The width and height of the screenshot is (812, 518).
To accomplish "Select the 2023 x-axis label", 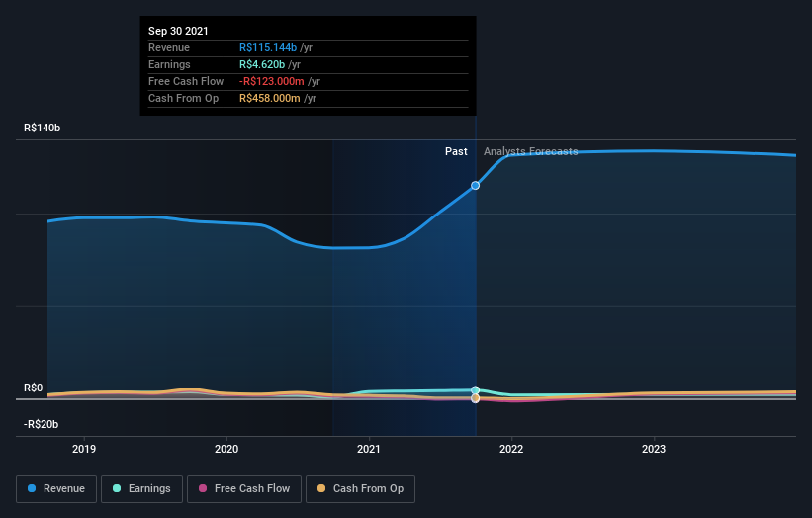I will tap(654, 449).
